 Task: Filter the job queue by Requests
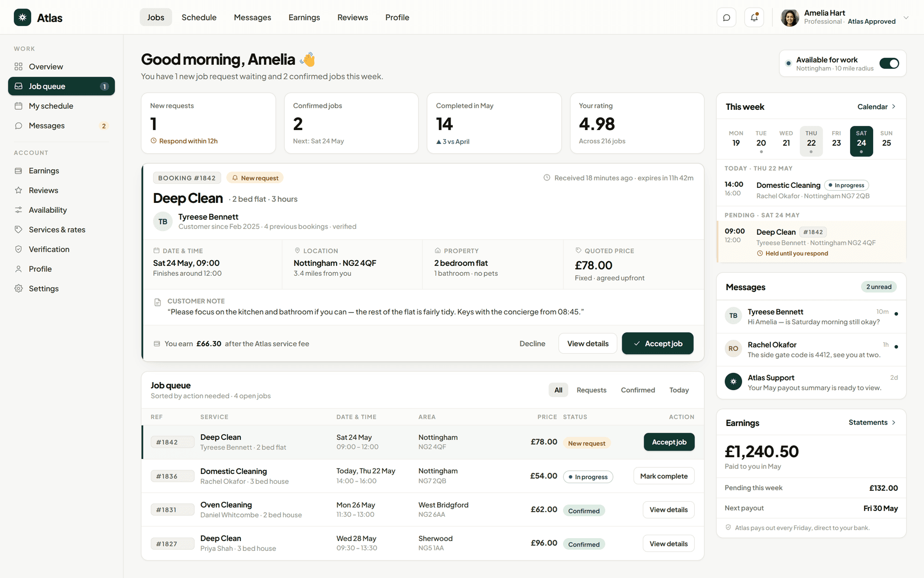591,390
